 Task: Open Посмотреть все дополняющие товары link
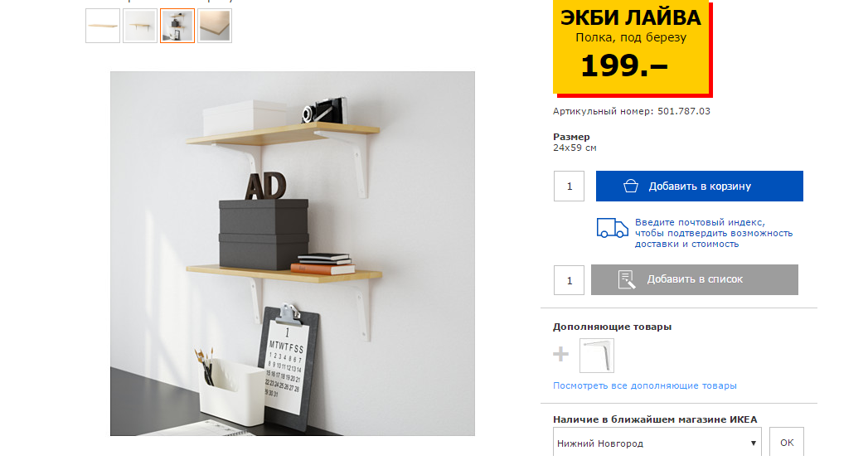pyautogui.click(x=644, y=385)
